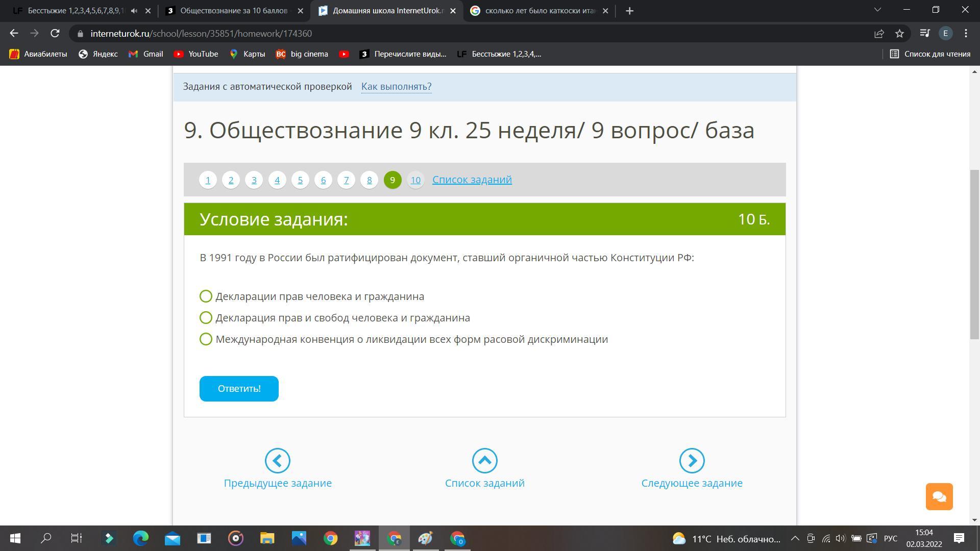Go to question 10 in navigation
Viewport: 980px width, 551px height.
click(415, 180)
